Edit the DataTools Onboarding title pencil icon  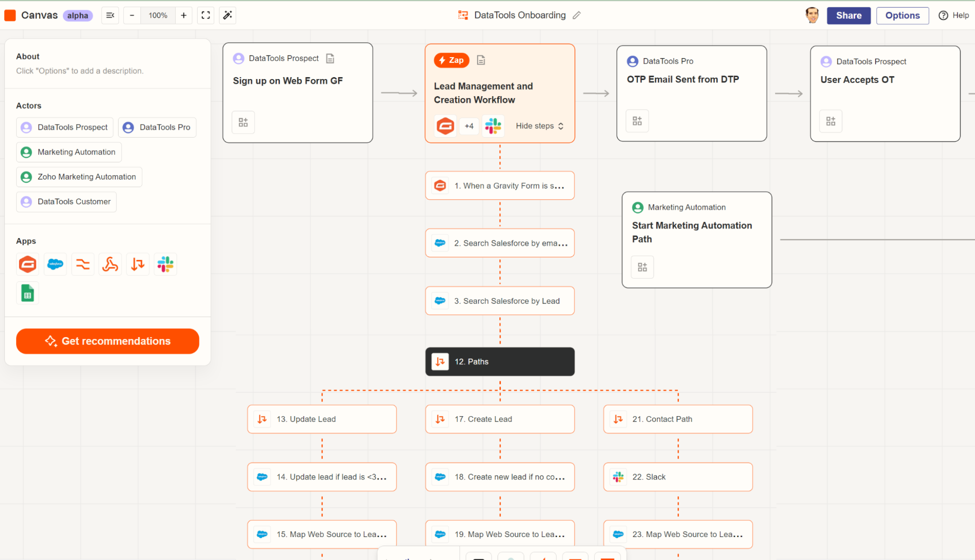pyautogui.click(x=577, y=16)
